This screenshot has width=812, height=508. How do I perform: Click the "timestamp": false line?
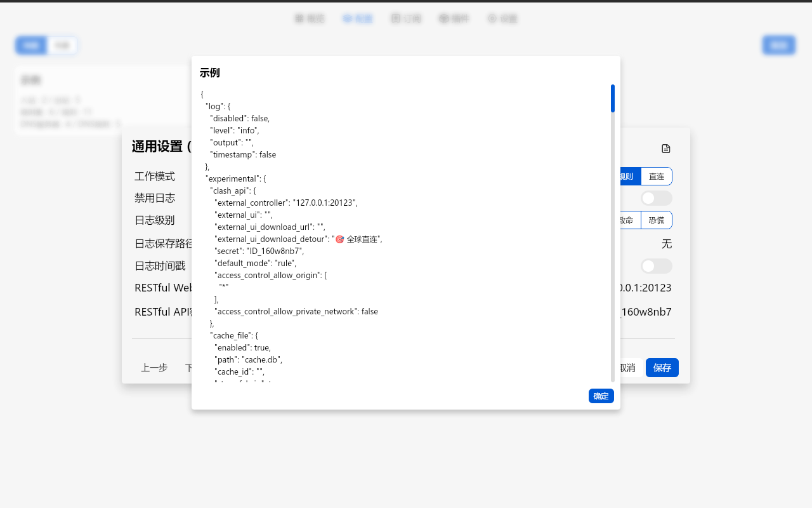tap(243, 154)
